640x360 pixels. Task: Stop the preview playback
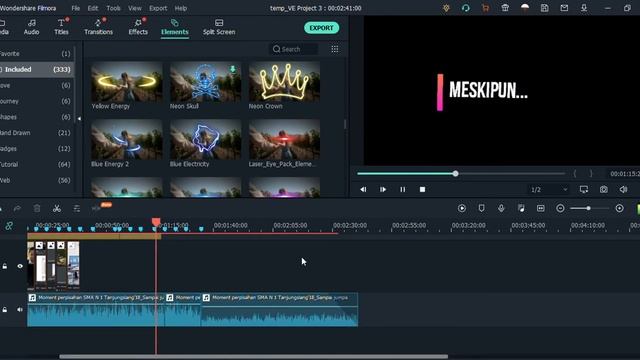point(422,189)
